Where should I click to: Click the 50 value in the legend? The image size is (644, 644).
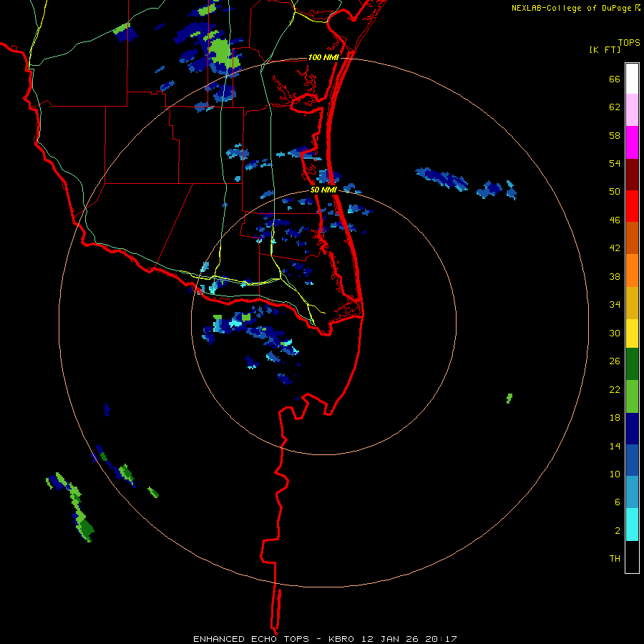tap(615, 192)
